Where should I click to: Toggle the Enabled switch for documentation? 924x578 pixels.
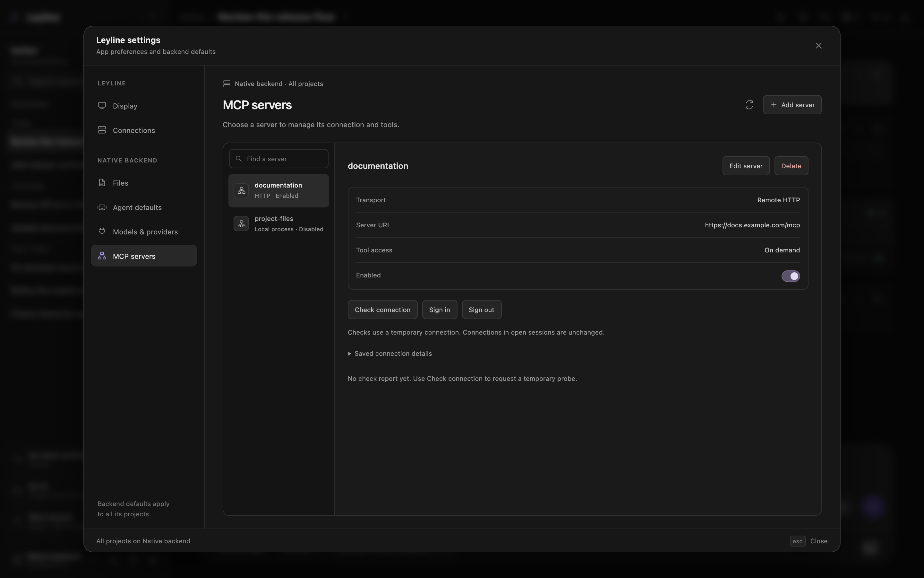[x=791, y=276]
